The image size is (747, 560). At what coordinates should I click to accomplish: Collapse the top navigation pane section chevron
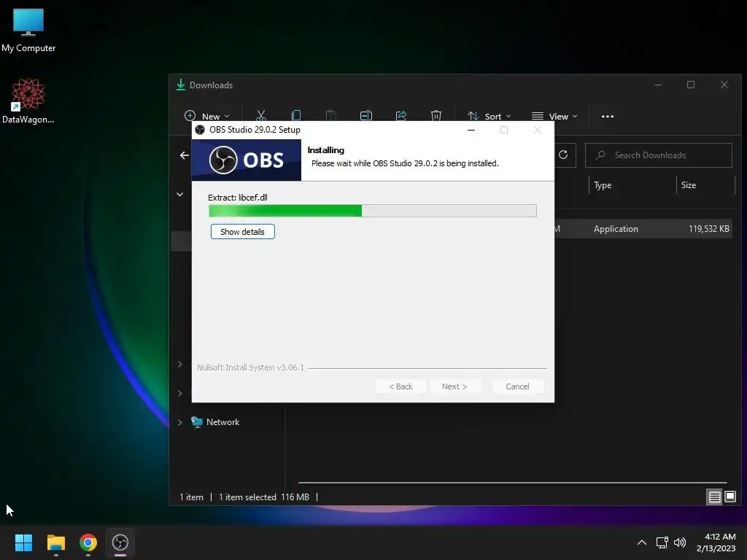pyautogui.click(x=180, y=194)
